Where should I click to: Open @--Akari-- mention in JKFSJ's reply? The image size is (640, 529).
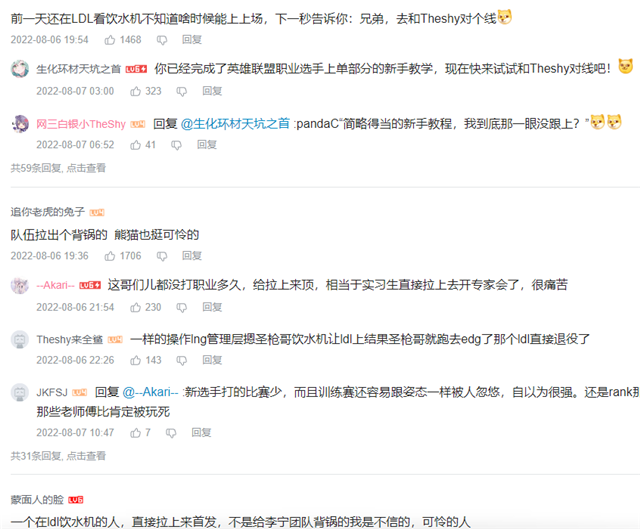pyautogui.click(x=150, y=392)
